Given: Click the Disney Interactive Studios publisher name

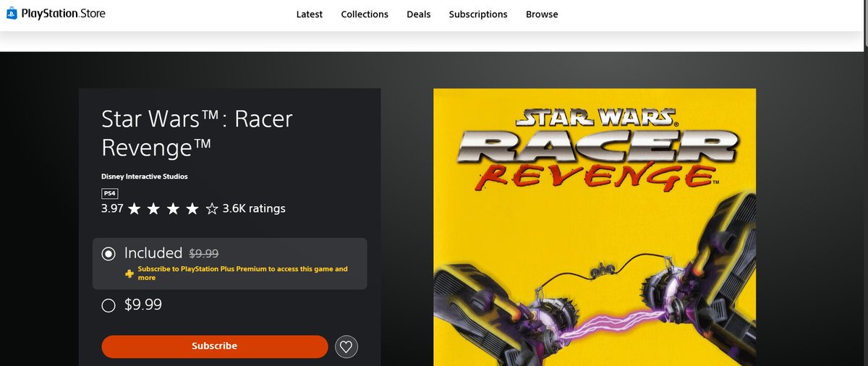Looking at the screenshot, I should (145, 176).
